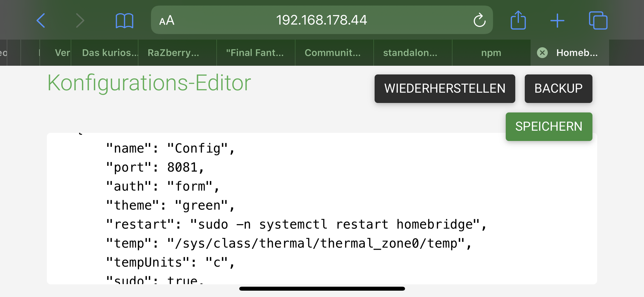Select the "Final Fant... tab

pos(255,53)
